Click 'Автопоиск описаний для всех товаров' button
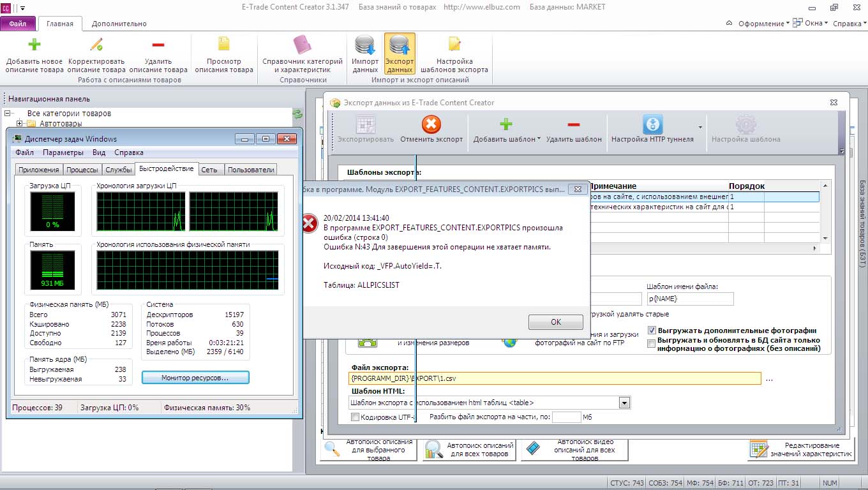 [470, 449]
